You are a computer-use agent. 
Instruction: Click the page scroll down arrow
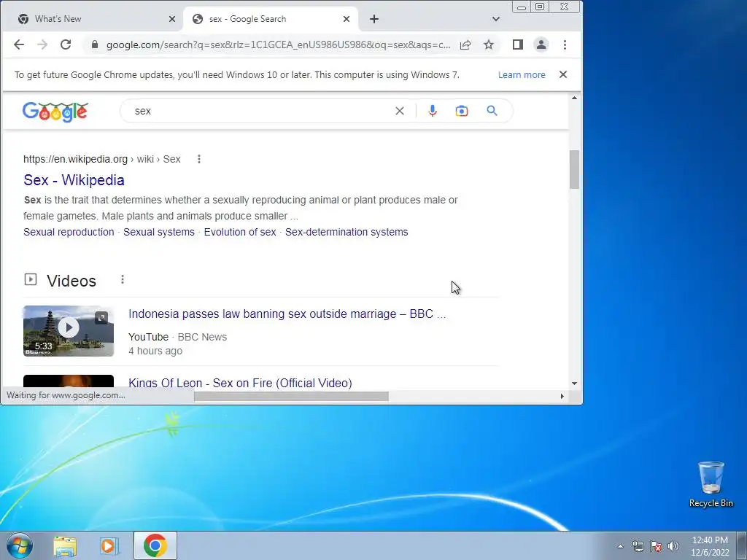pos(574,384)
